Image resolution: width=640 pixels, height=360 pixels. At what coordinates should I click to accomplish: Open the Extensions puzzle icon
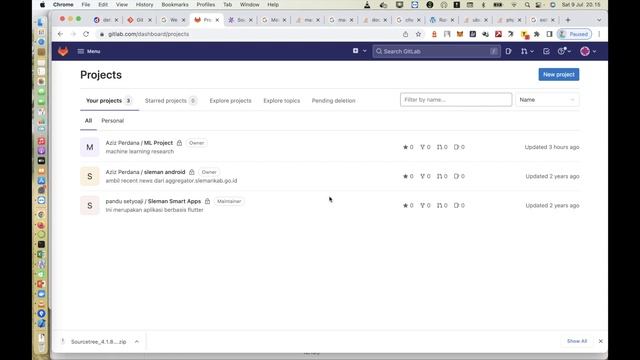537,34
